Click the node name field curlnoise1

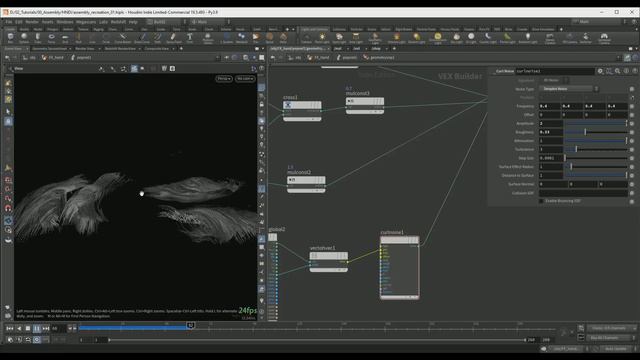[555, 71]
